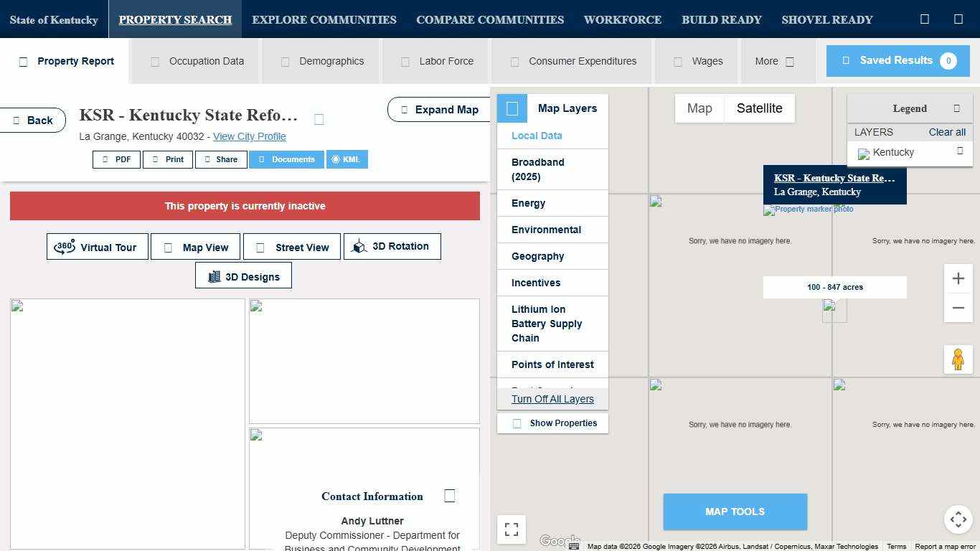Zoom out the map with minus button

coord(958,308)
